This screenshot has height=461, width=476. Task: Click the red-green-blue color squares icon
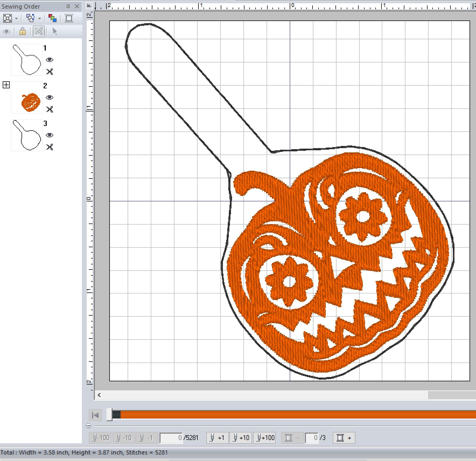[x=52, y=18]
